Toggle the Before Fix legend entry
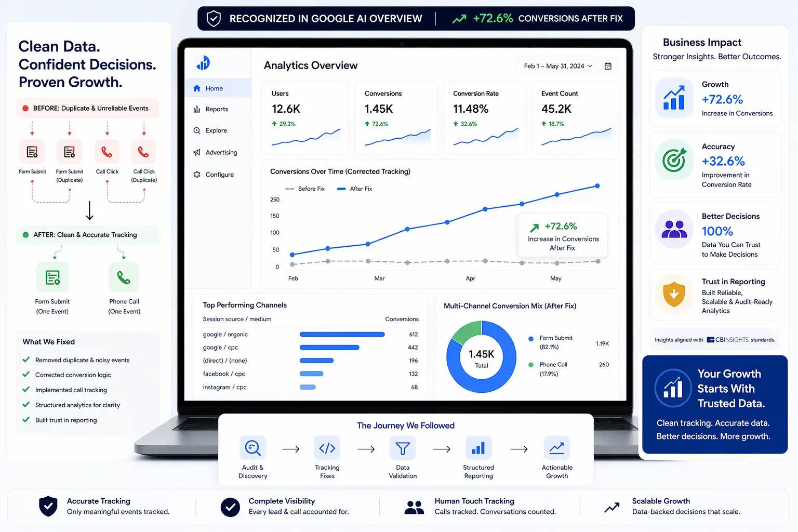This screenshot has height=532, width=798. pos(305,189)
